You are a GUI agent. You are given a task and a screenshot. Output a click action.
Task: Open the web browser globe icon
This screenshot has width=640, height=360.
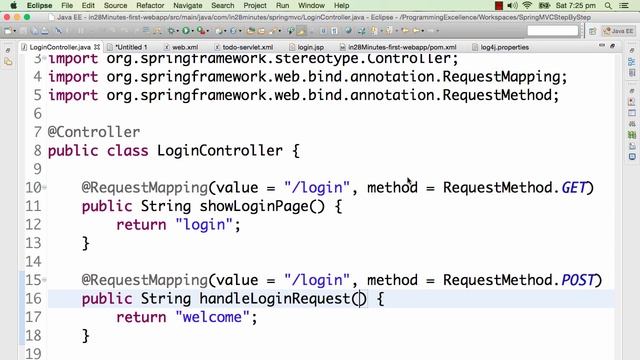click(x=348, y=31)
